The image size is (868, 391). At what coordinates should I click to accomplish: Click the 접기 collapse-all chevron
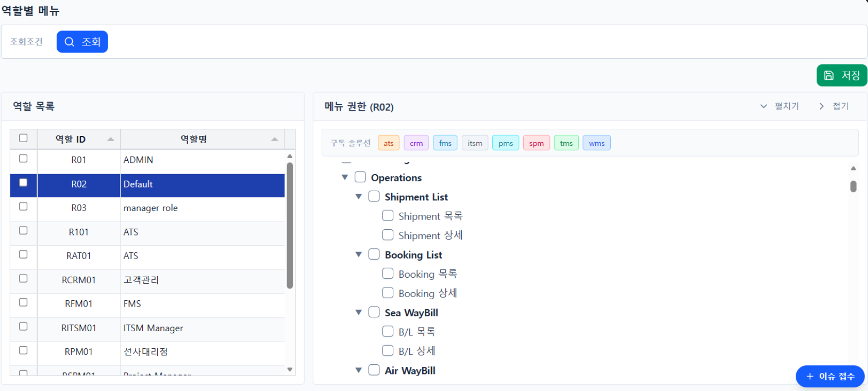tap(822, 106)
